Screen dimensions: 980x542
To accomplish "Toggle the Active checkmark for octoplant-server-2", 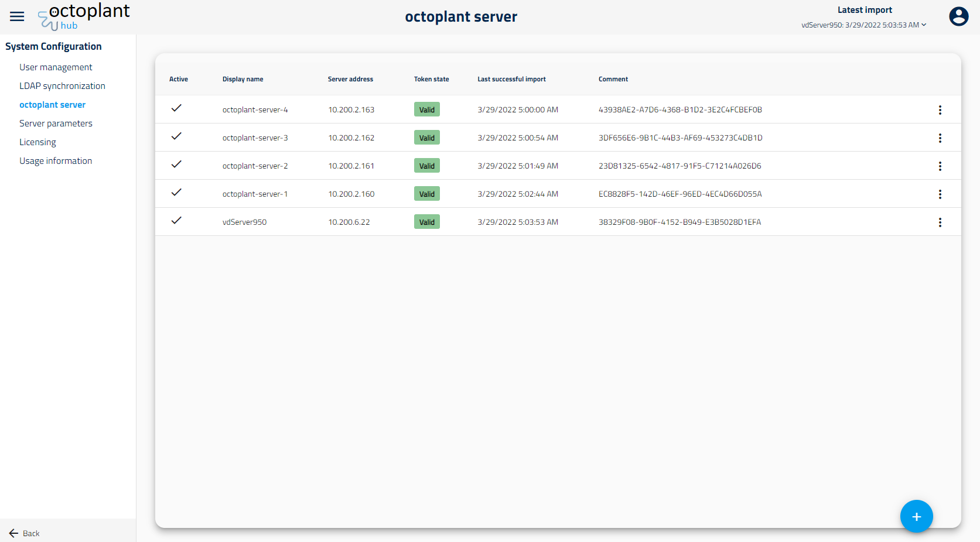I will (176, 164).
